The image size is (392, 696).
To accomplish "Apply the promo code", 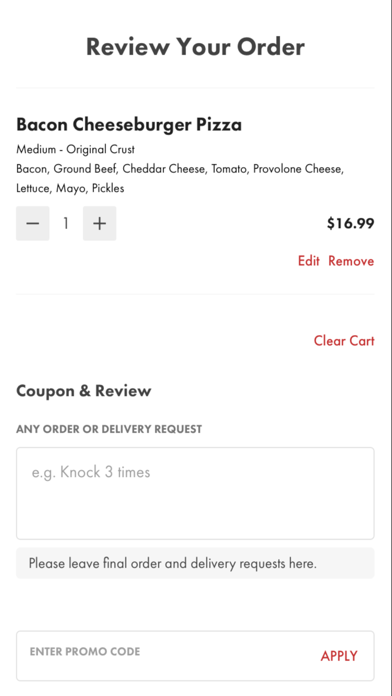I will [x=339, y=656].
